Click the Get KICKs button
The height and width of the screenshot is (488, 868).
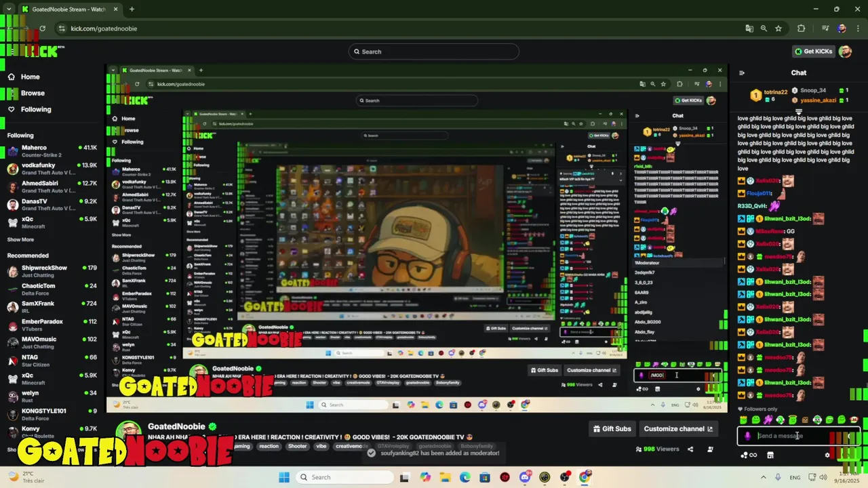814,52
